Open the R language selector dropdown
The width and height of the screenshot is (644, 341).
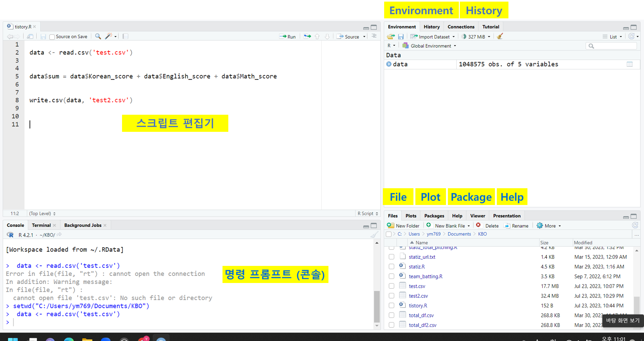pos(391,46)
